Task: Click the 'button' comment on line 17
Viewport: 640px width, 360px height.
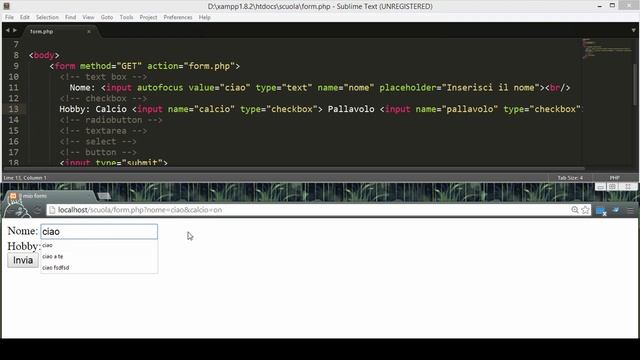Action: (x=98, y=152)
